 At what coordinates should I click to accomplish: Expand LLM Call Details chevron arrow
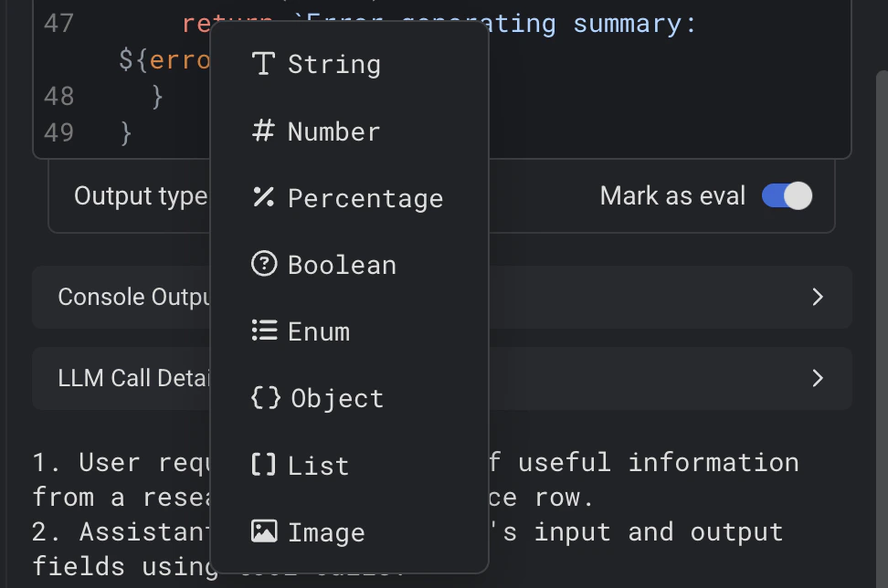click(x=818, y=377)
